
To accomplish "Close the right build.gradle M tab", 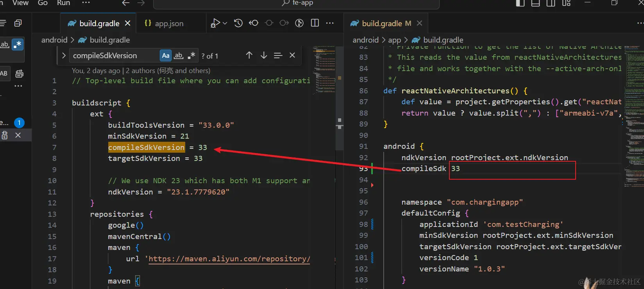I will [x=419, y=23].
